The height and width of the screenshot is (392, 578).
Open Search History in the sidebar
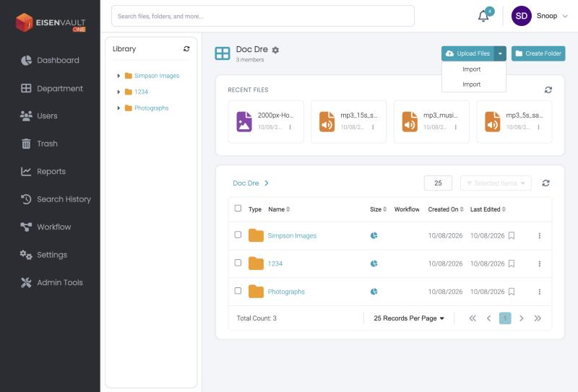(x=56, y=199)
